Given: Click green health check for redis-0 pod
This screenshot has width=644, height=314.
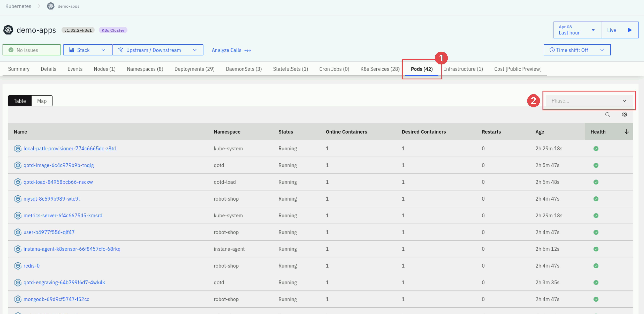Looking at the screenshot, I should 596,266.
